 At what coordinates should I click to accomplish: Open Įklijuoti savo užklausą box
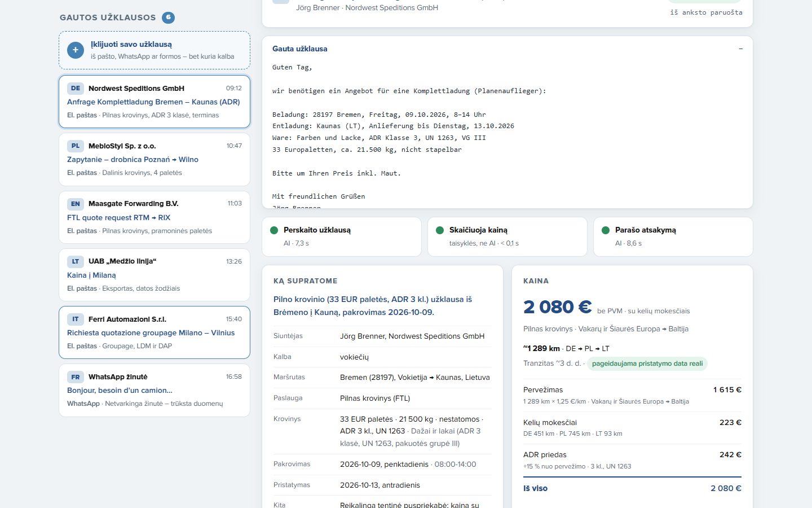[155, 50]
